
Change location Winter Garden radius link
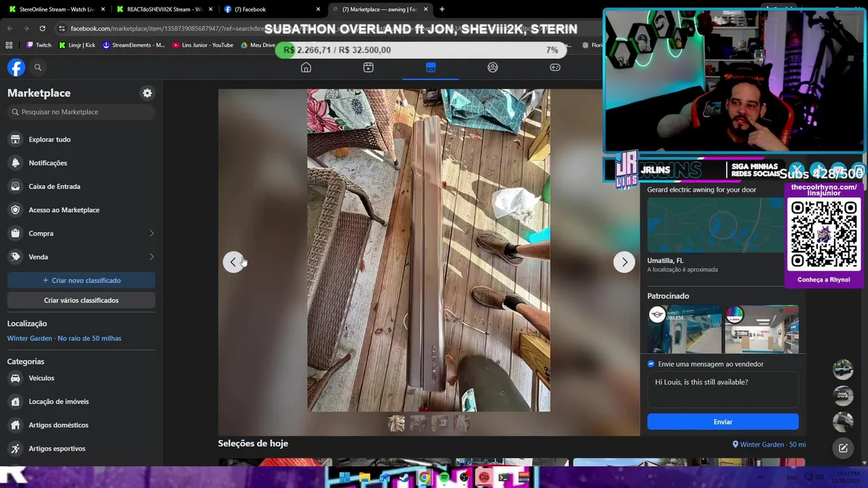pos(64,338)
